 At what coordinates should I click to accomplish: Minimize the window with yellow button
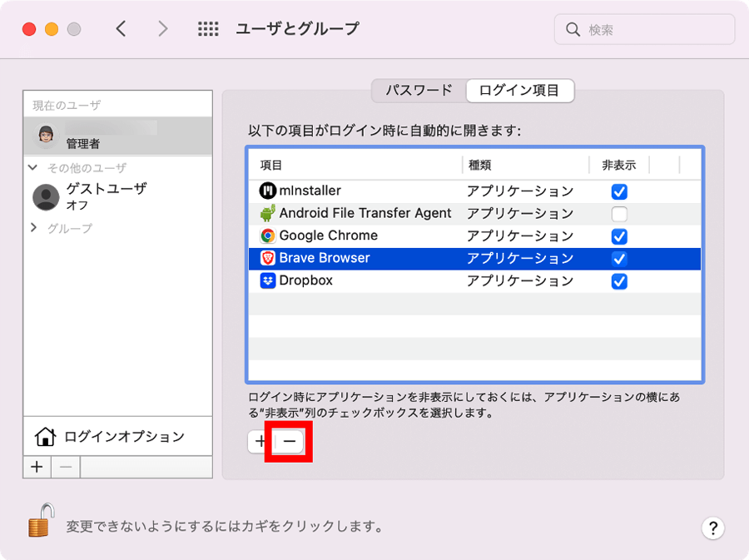(52, 29)
